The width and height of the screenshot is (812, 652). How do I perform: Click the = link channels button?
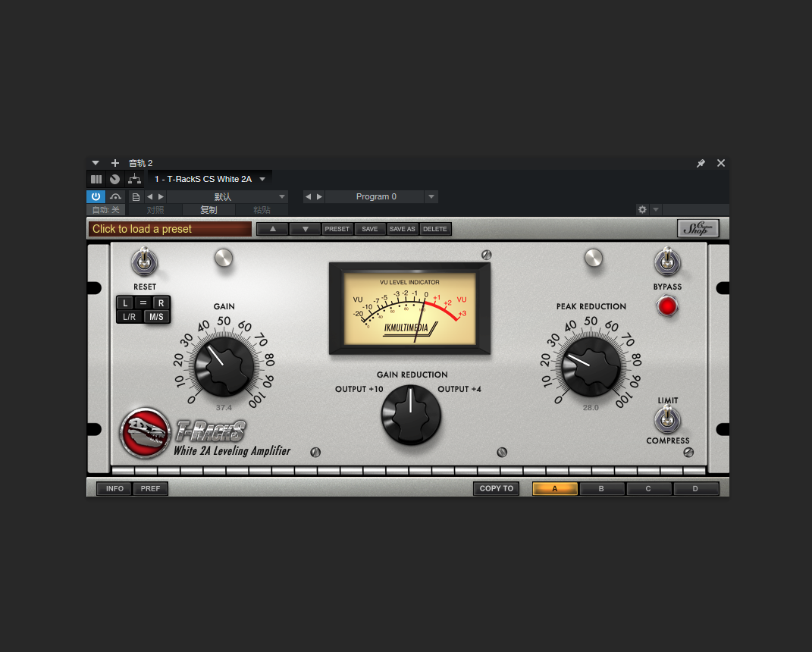tap(143, 303)
